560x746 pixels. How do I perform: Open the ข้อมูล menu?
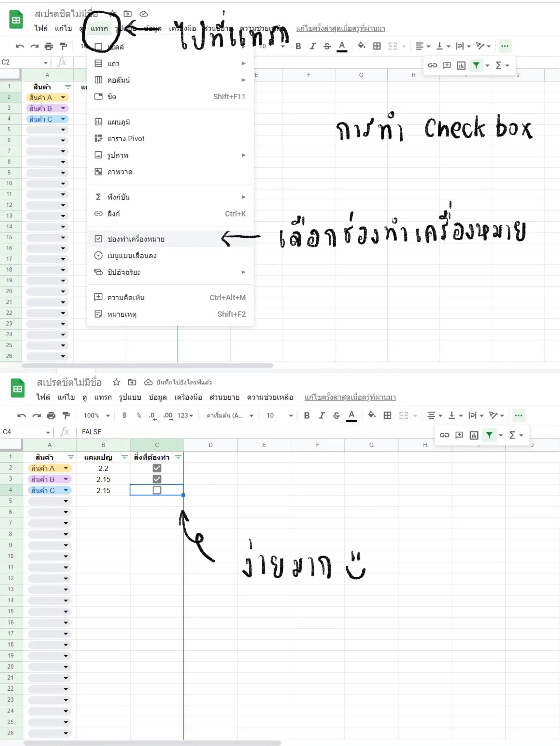pos(159,397)
